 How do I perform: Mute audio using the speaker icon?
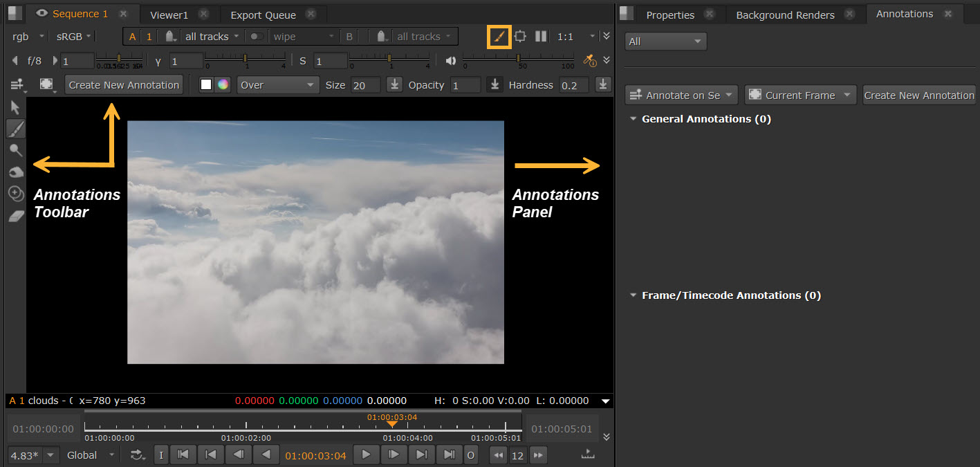(451, 61)
